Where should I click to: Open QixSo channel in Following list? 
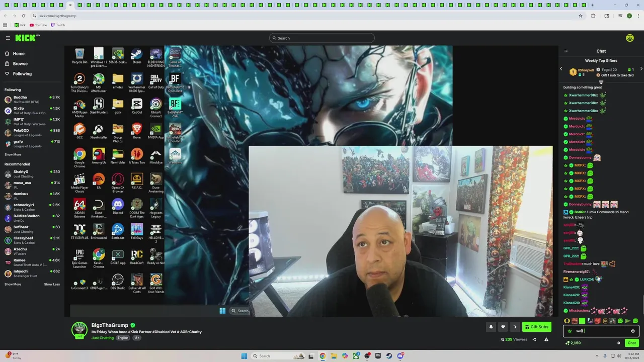click(x=32, y=111)
